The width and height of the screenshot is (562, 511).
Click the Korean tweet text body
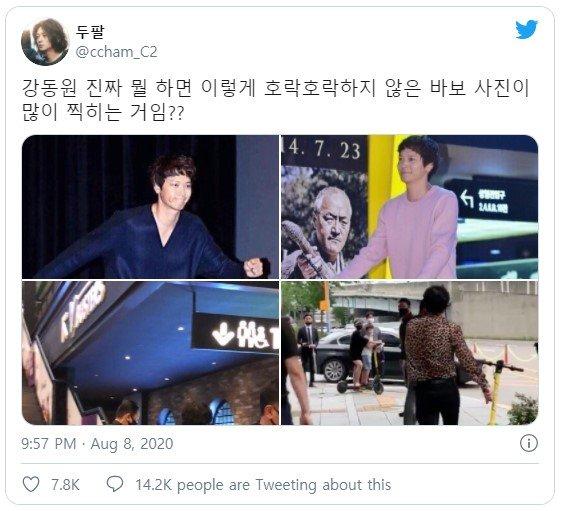click(x=275, y=100)
